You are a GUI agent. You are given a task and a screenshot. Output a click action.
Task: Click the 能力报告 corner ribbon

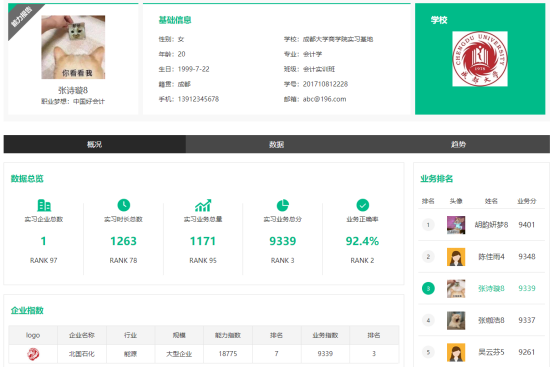pyautogui.click(x=21, y=17)
